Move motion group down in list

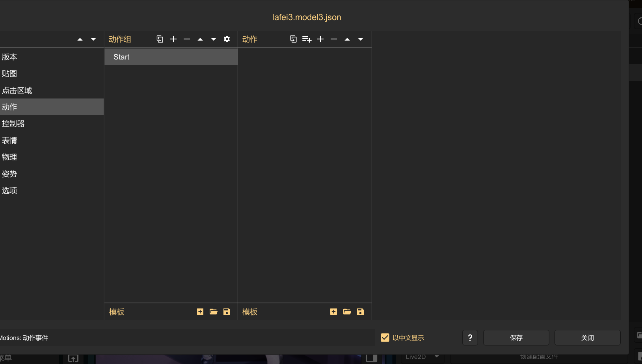coord(214,39)
